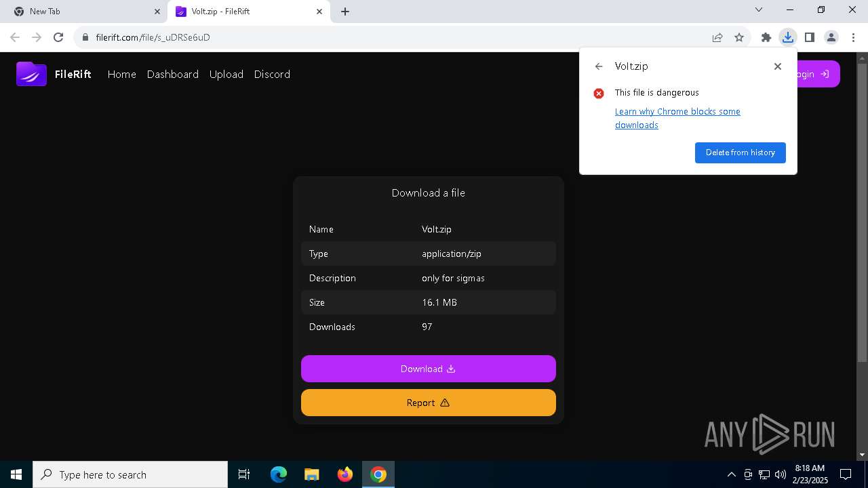The height and width of the screenshot is (488, 868).
Task: Go to the Dashboard page
Action: (173, 74)
